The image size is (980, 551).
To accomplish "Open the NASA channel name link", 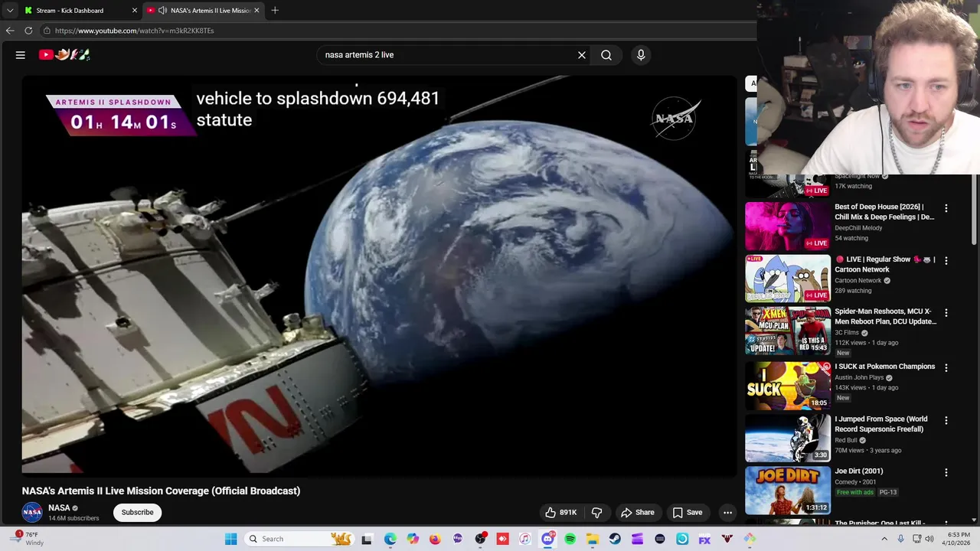I will coord(59,508).
